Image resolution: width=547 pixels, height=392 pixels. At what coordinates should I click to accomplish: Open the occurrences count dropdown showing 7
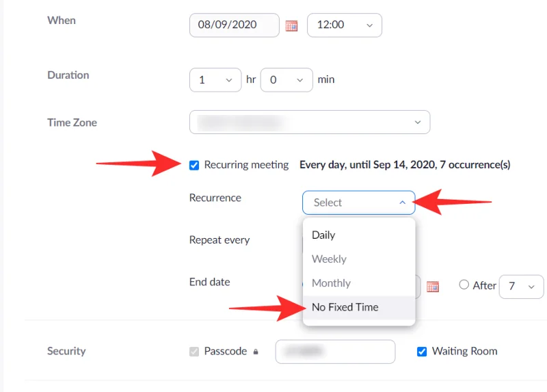[x=521, y=287]
